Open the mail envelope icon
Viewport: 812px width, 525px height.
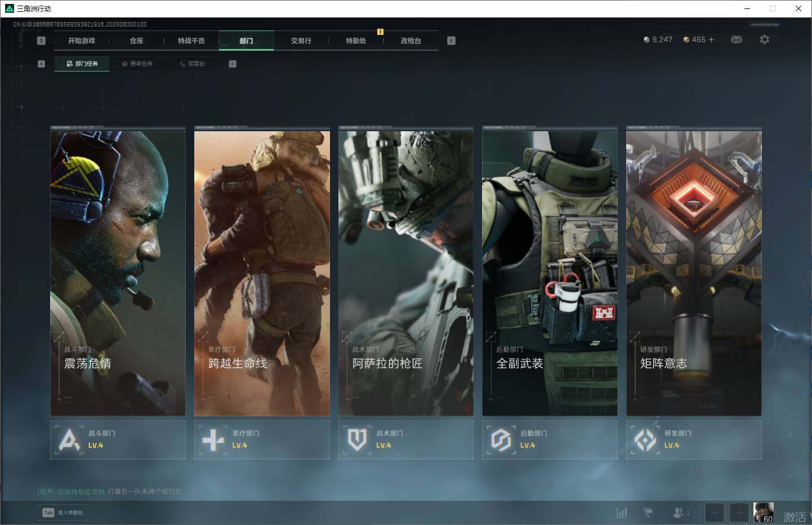tap(737, 39)
